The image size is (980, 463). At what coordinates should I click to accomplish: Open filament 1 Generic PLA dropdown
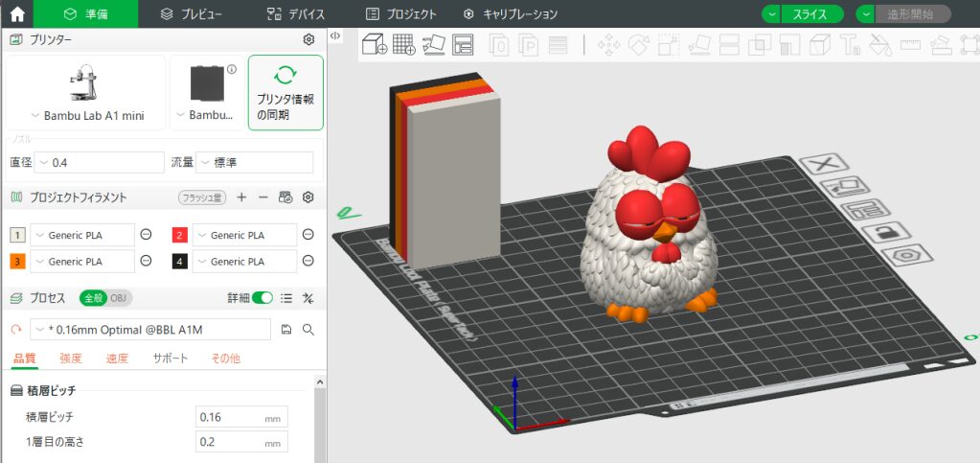coord(82,235)
